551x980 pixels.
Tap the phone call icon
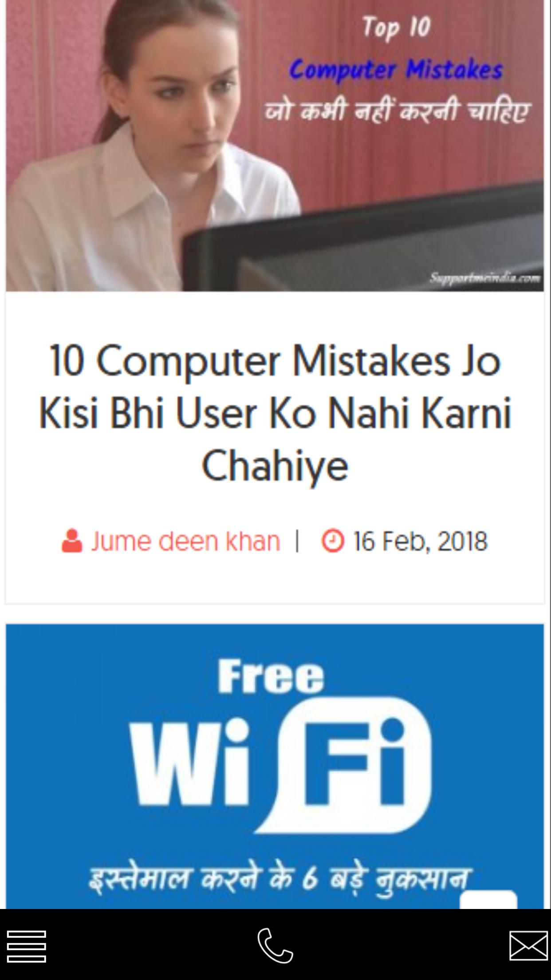click(275, 945)
